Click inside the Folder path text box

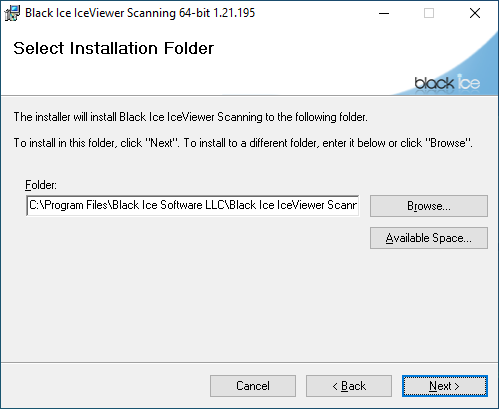click(193, 205)
